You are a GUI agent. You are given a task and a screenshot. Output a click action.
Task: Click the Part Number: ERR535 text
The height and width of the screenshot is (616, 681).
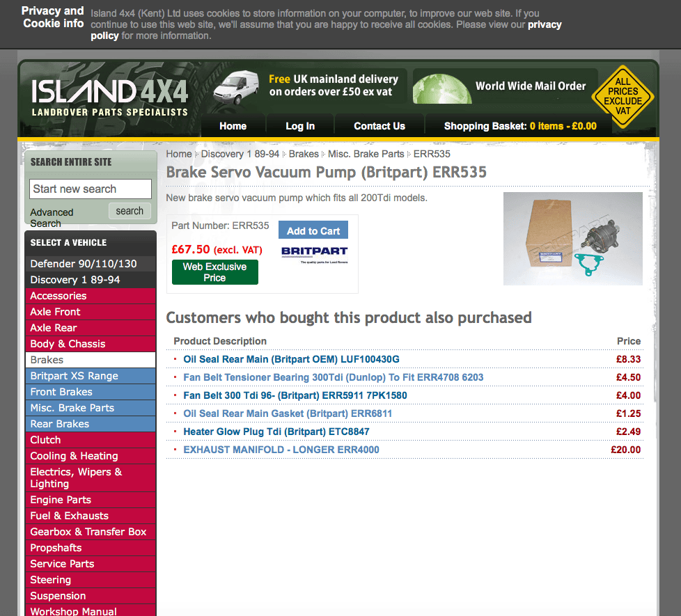point(220,226)
